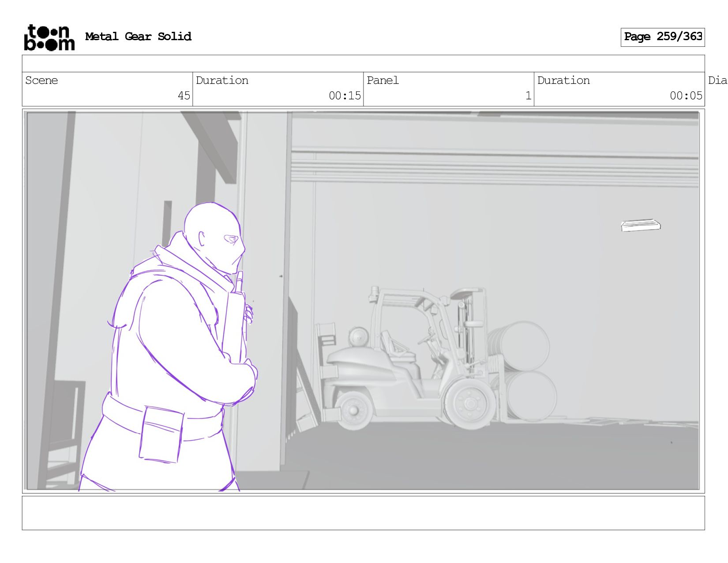
Task: Click the Toon Boom logo
Action: (x=49, y=38)
